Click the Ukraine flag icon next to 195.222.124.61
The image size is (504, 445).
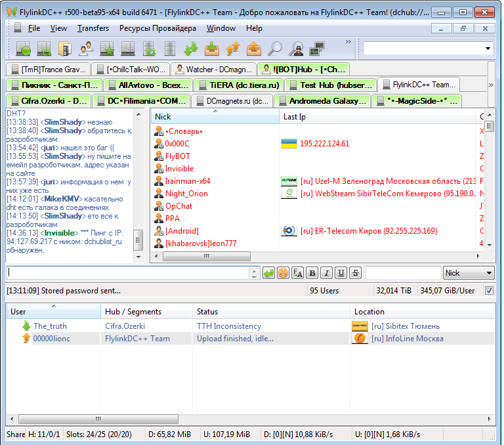(x=289, y=143)
